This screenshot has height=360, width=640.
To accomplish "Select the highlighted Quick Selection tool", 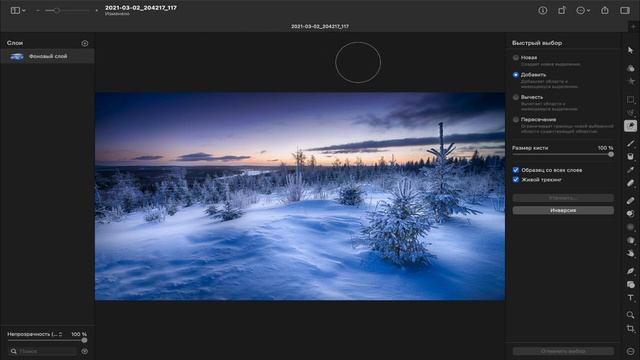I will coord(631,126).
